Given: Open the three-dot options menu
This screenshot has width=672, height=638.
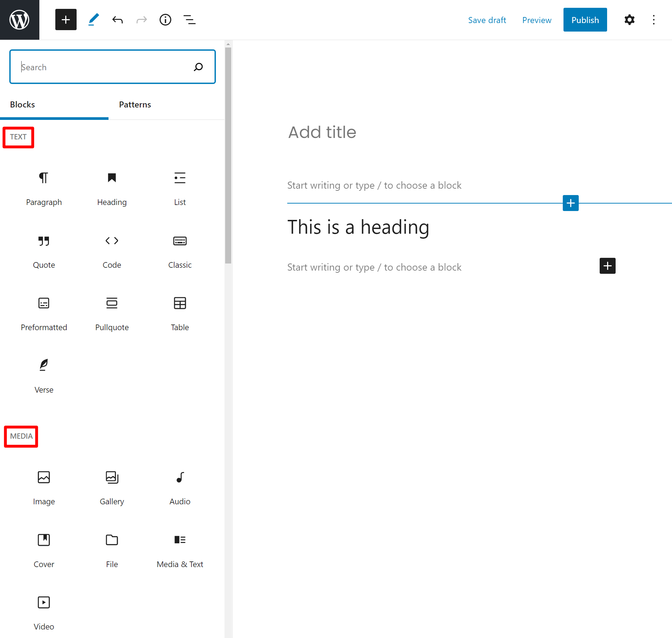Looking at the screenshot, I should [654, 20].
